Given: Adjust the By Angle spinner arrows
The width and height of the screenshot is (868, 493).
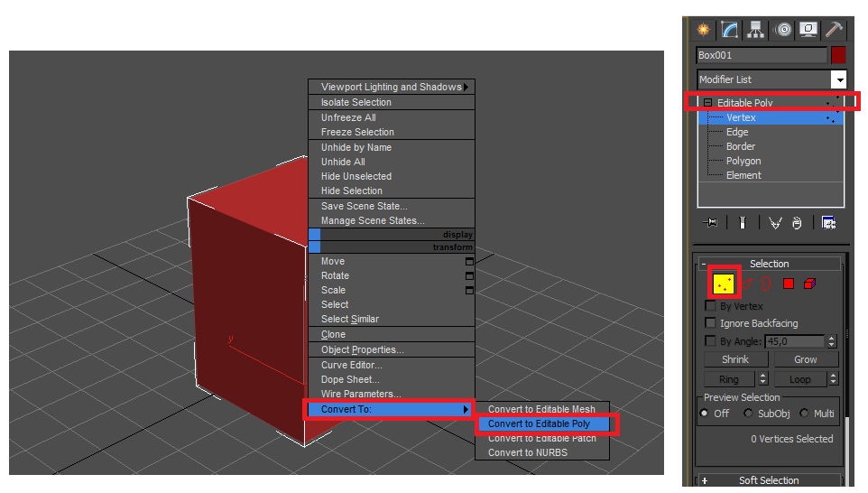Looking at the screenshot, I should [831, 341].
